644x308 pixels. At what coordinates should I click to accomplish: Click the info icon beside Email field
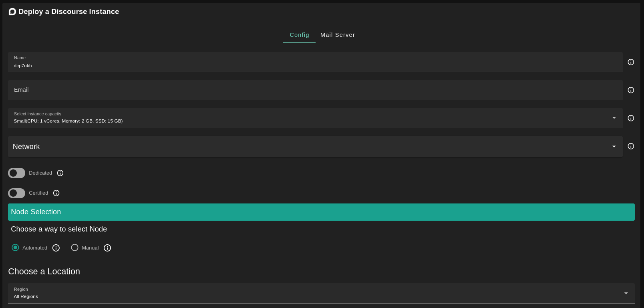coord(631,90)
